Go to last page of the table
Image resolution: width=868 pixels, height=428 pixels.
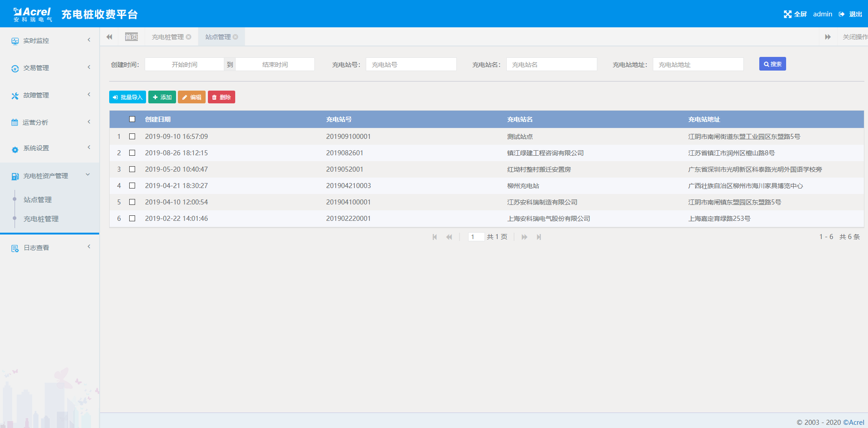tap(539, 237)
